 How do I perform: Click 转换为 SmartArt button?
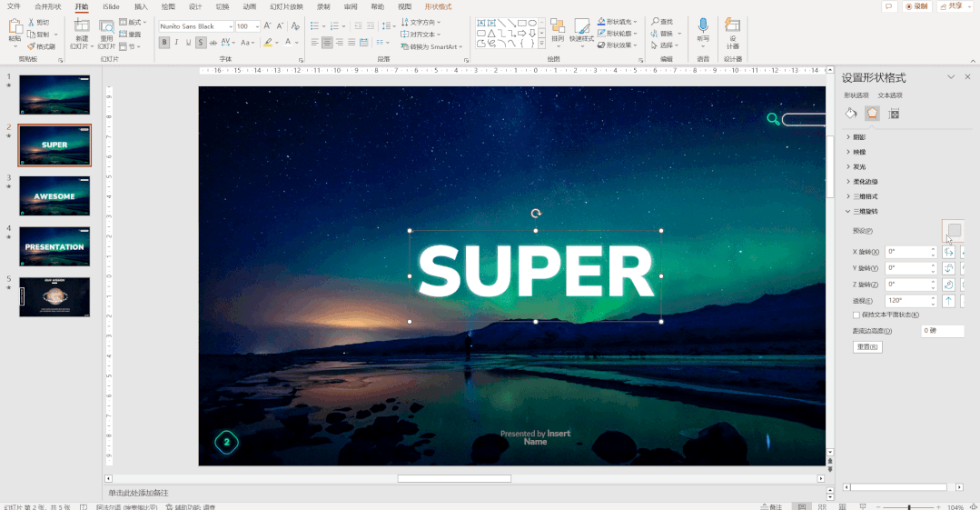tap(431, 47)
